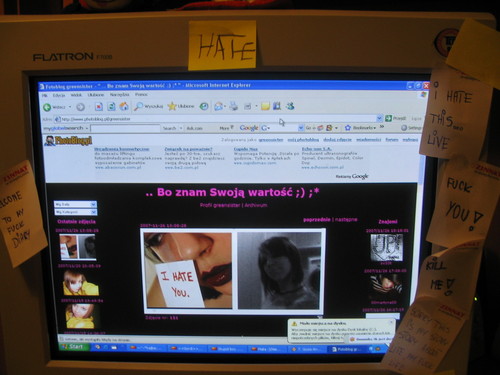Click the Start button on taskbar
The image size is (500, 375).
coord(74,347)
